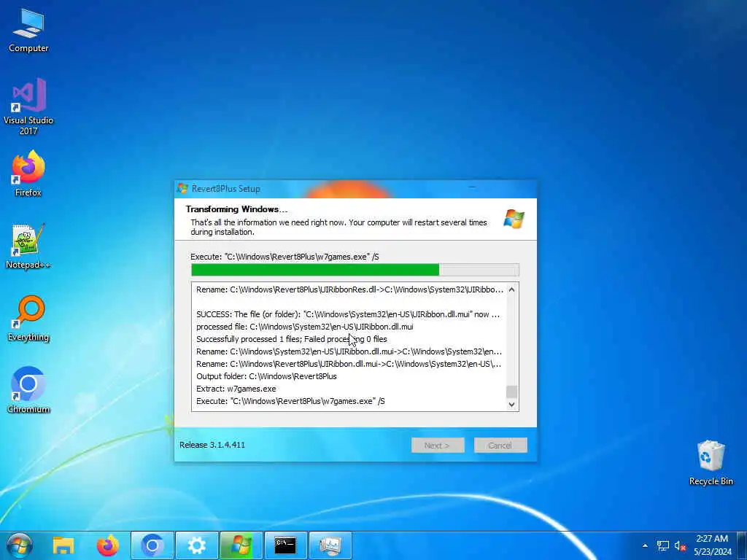Screen dimensions: 747x560
Task: Select the Firefox desktop shortcut
Action: point(28,174)
